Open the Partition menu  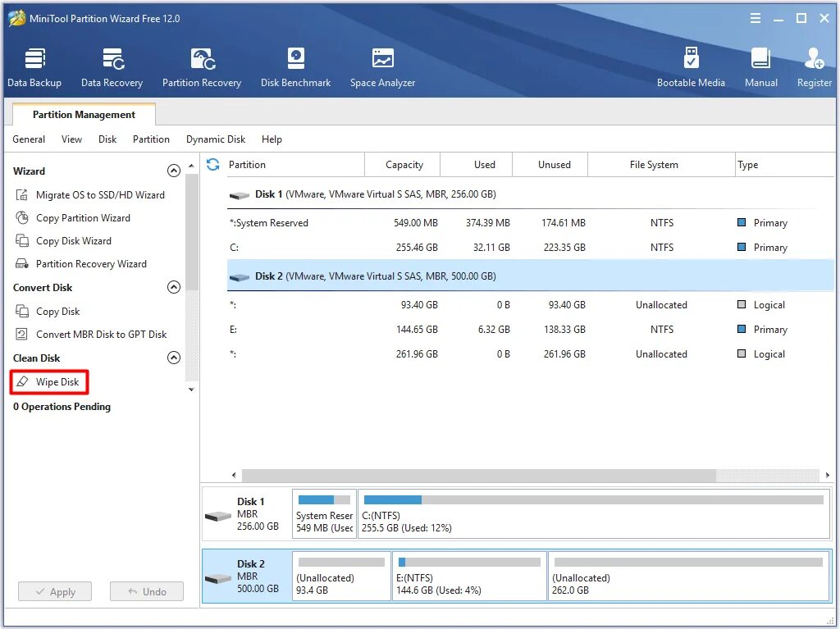[x=151, y=139]
